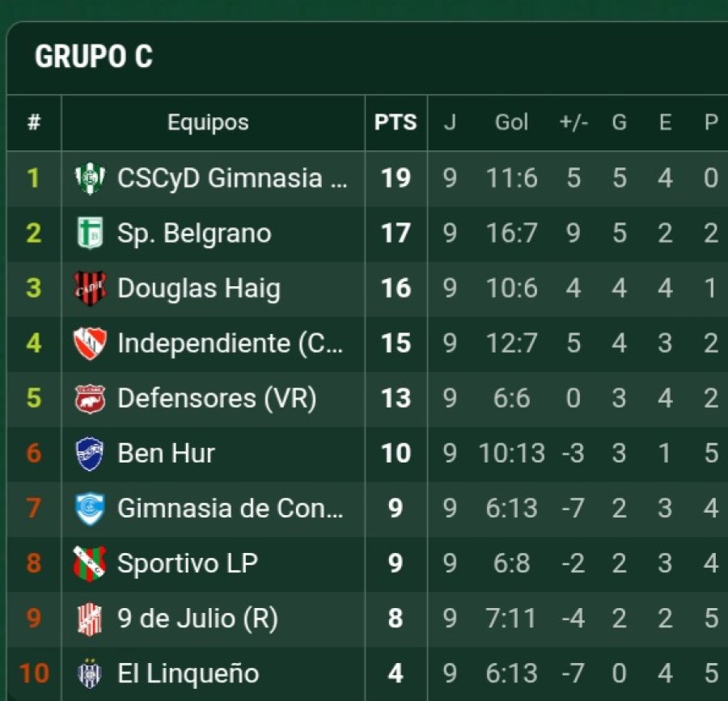Click the Independiente red shield crest
The width and height of the screenshot is (728, 701).
click(90, 343)
